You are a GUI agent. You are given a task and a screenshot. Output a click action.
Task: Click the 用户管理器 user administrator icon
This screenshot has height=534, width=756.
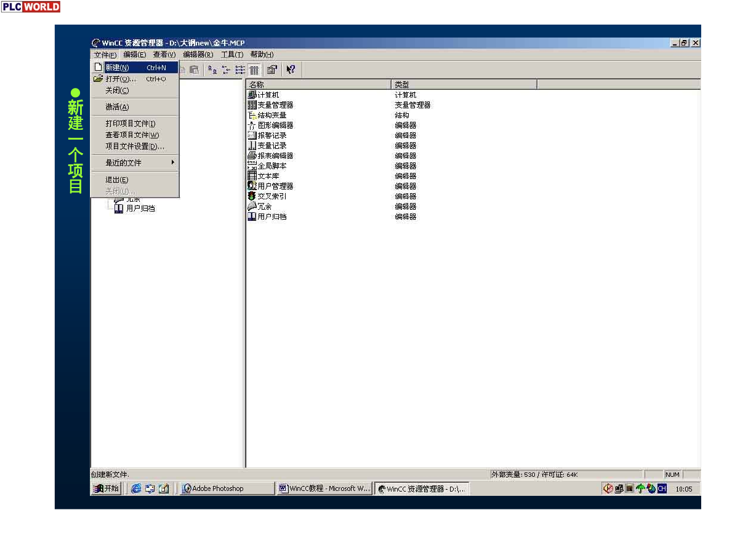click(x=252, y=186)
